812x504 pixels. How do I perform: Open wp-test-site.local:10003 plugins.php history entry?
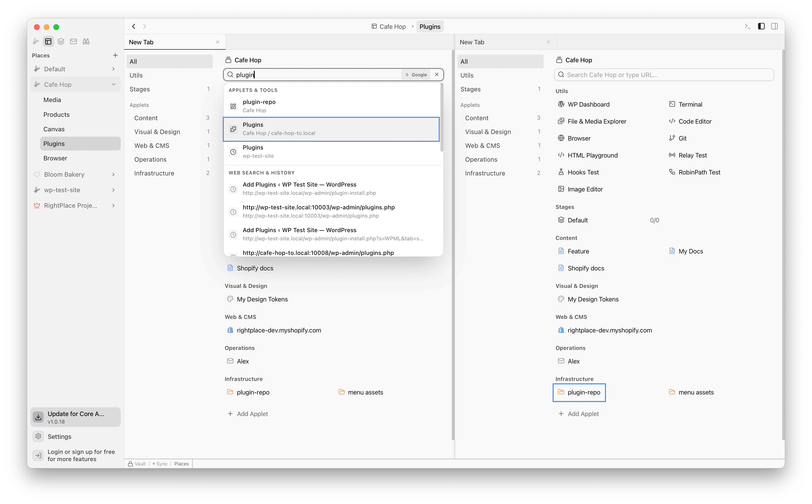point(332,211)
